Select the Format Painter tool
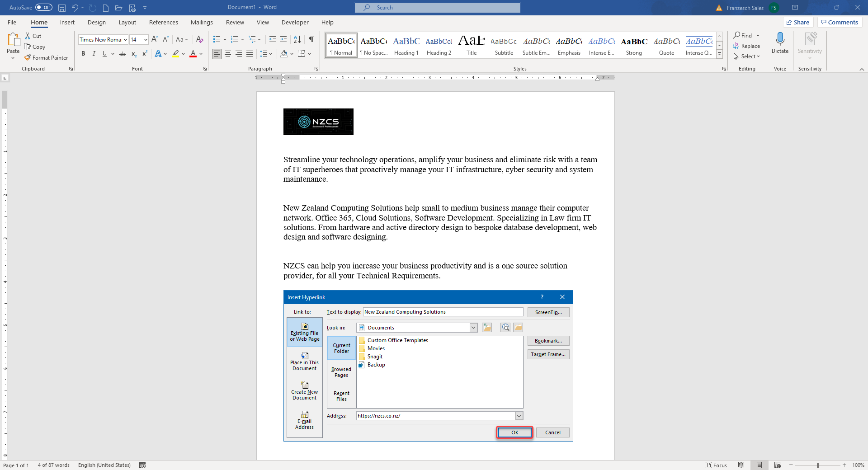The image size is (868, 470). pyautogui.click(x=46, y=57)
